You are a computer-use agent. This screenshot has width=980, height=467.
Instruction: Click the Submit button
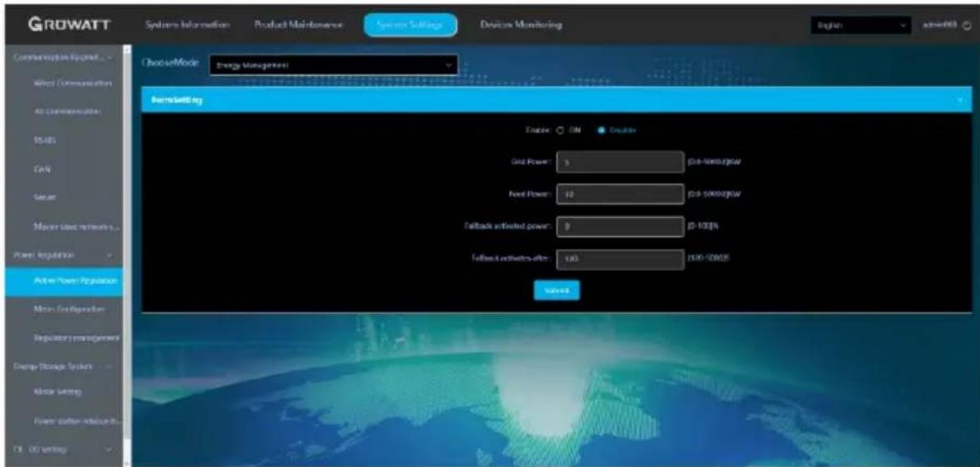click(x=556, y=291)
